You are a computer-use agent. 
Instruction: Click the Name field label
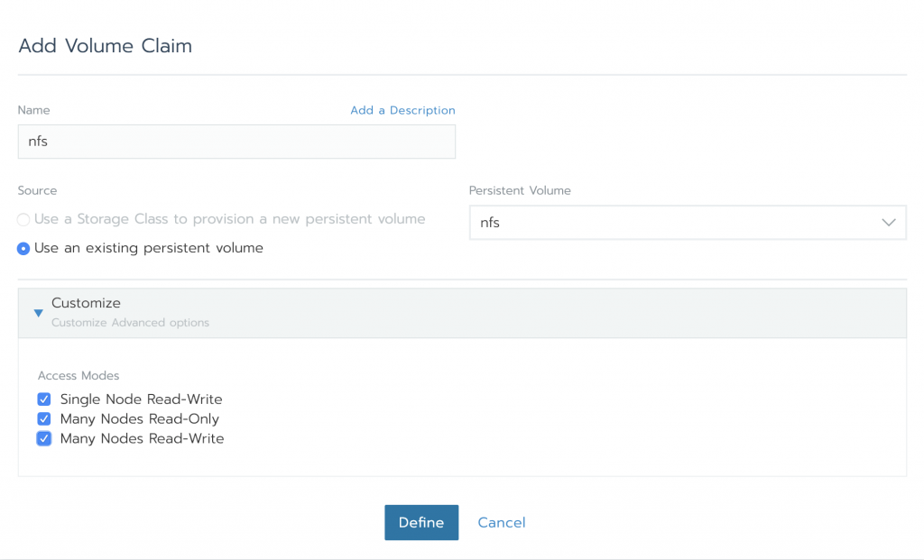33,110
